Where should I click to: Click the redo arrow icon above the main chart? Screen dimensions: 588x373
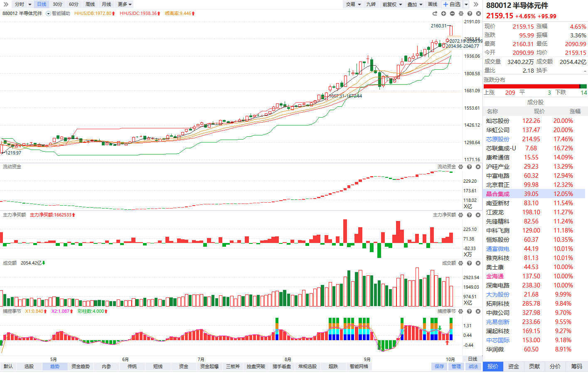coord(435,14)
